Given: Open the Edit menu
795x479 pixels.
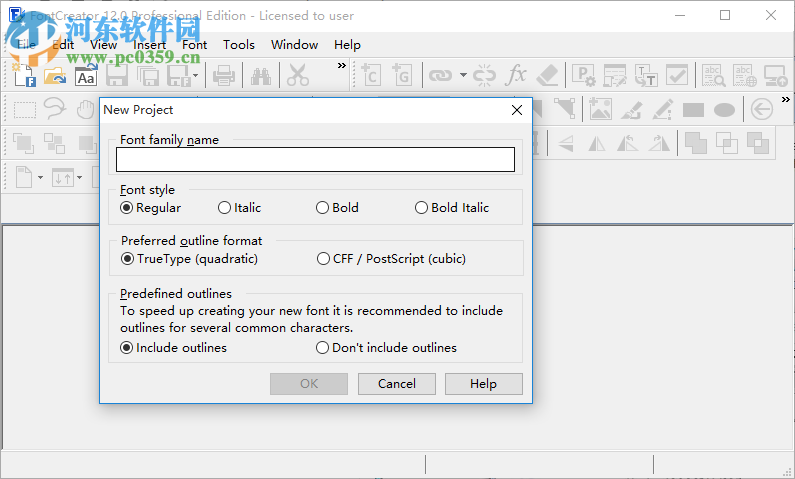Looking at the screenshot, I should (63, 45).
